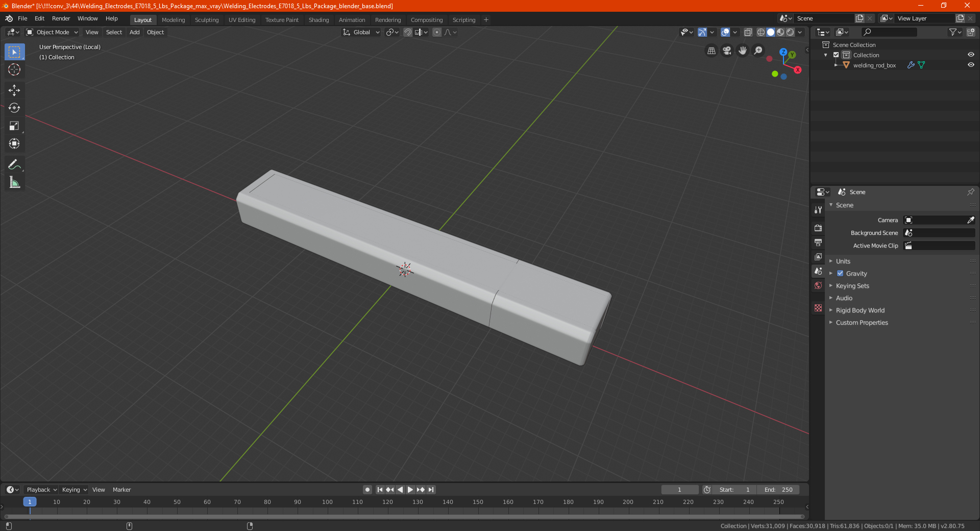Activate the Rotate tool
980x531 pixels.
point(14,108)
